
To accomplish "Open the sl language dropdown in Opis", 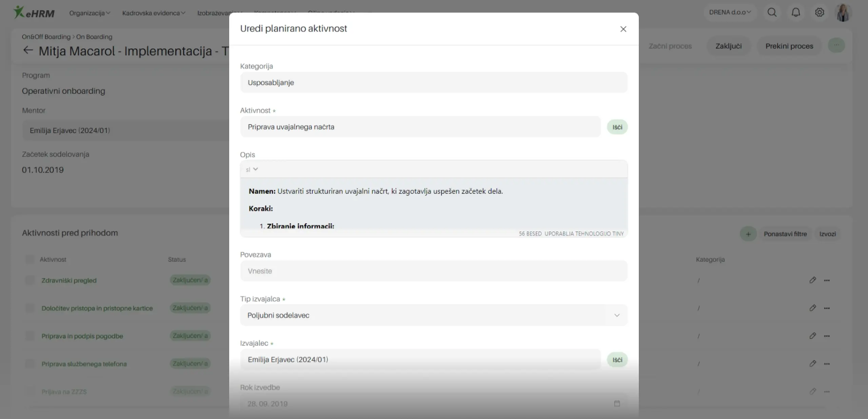I will [x=252, y=169].
